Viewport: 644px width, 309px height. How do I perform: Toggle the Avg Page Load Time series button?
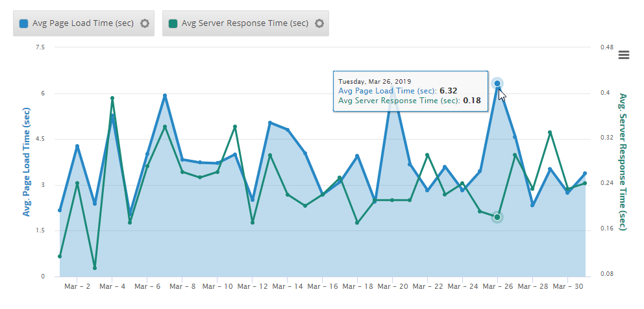pyautogui.click(x=78, y=23)
